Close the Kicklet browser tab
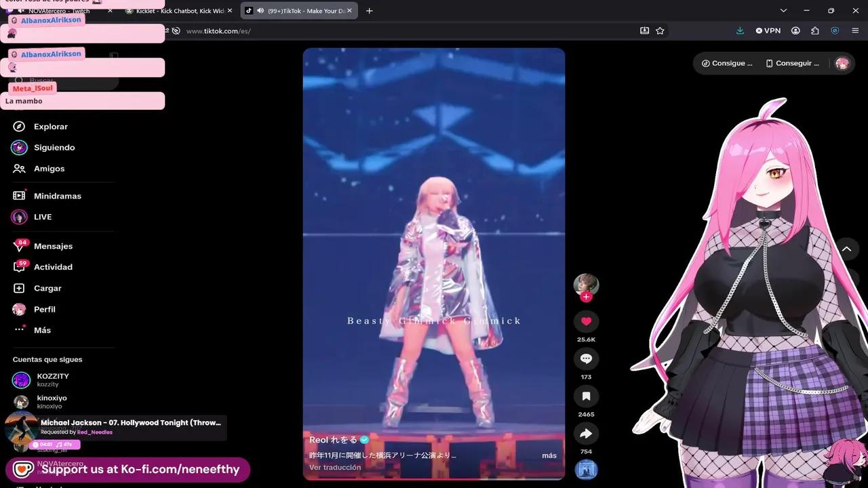 point(230,11)
